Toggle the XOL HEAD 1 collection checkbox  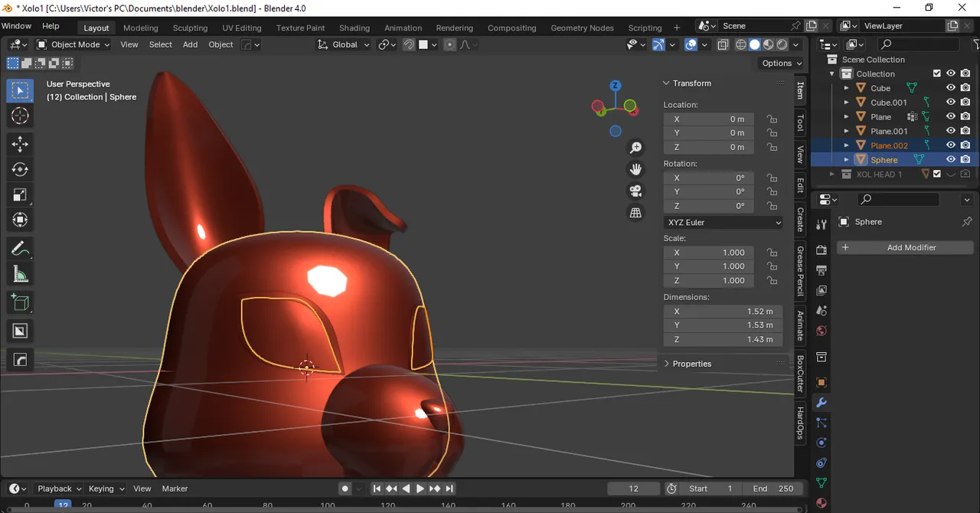pos(936,175)
